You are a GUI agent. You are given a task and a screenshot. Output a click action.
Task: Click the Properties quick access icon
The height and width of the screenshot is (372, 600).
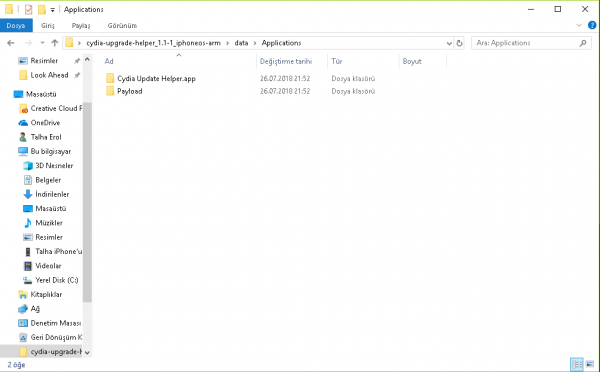[28, 9]
